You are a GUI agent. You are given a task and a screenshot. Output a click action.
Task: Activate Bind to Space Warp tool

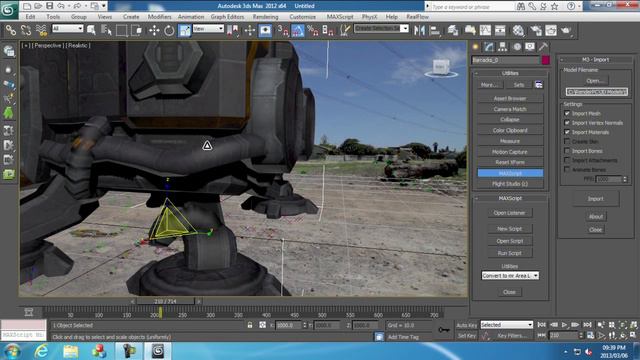[41, 30]
